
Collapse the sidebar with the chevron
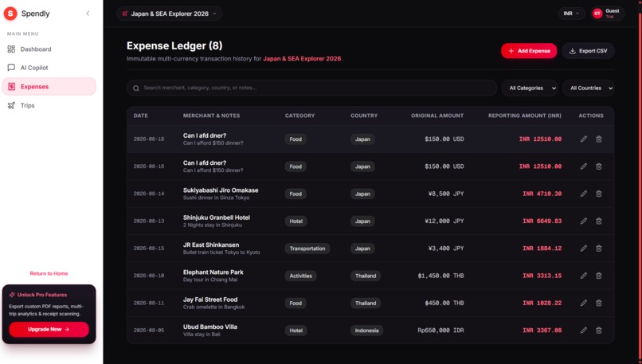[88, 14]
